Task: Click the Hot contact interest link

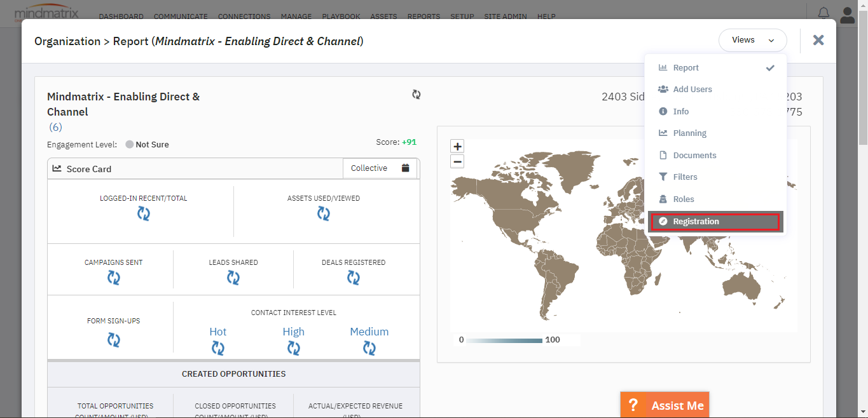Action: coord(218,332)
